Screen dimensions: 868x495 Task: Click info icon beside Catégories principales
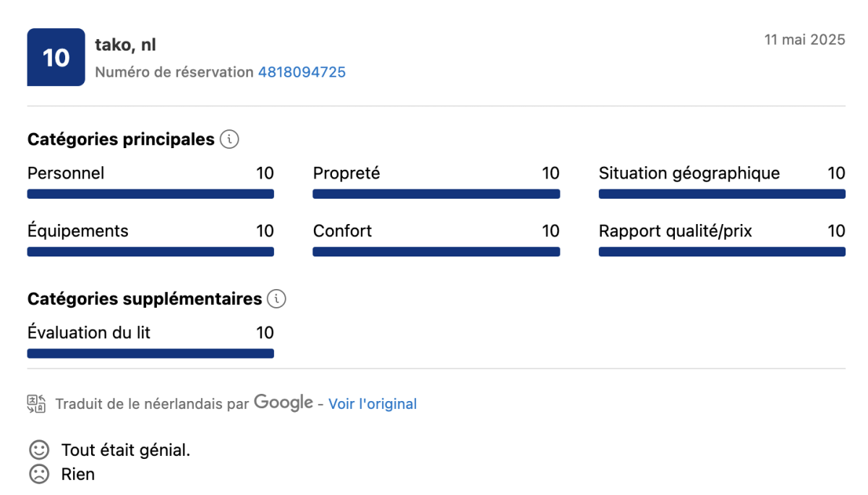coord(229,139)
